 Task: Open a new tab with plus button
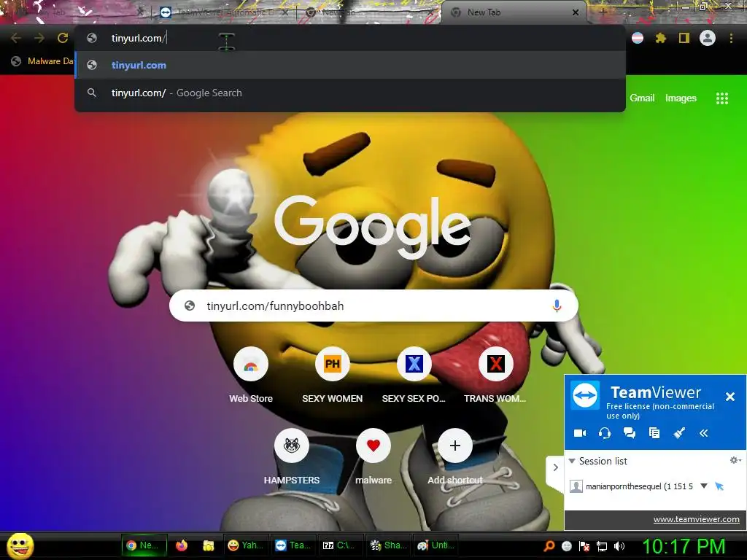tap(603, 12)
